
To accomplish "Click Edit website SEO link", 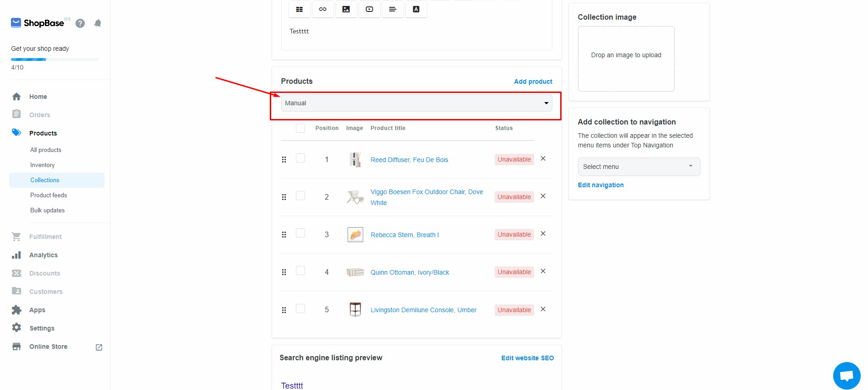I will (x=527, y=358).
